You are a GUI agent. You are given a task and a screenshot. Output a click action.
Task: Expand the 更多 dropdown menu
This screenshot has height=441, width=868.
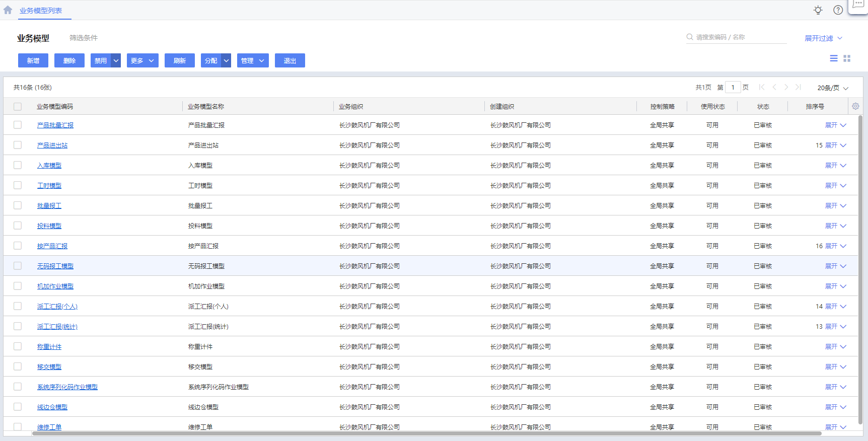[x=143, y=61]
